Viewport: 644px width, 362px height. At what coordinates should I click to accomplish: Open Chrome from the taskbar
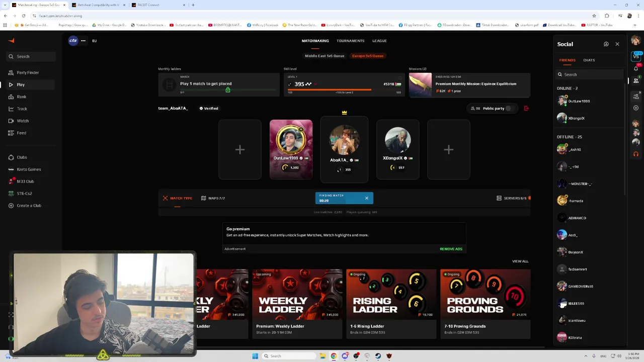334,356
